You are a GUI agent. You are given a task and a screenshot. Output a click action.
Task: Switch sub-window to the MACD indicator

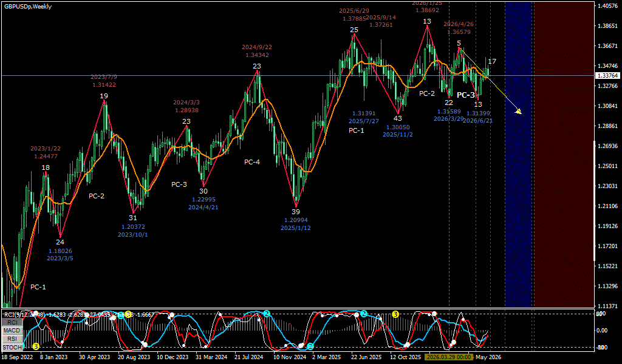(12, 331)
